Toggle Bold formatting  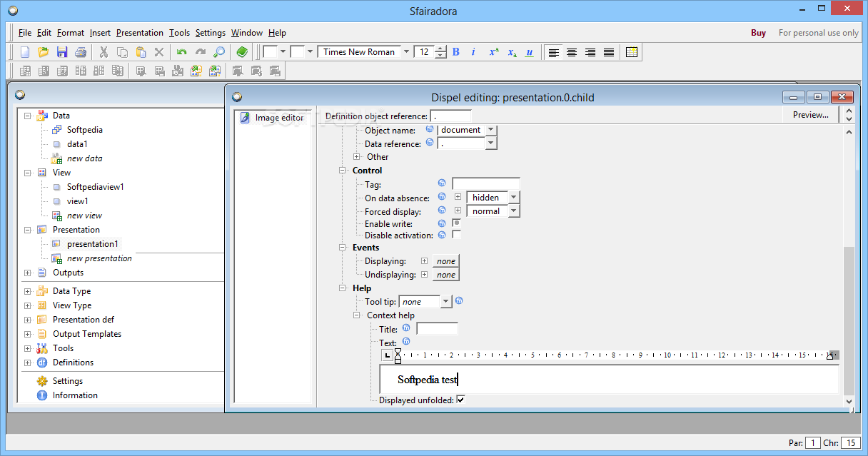(456, 52)
